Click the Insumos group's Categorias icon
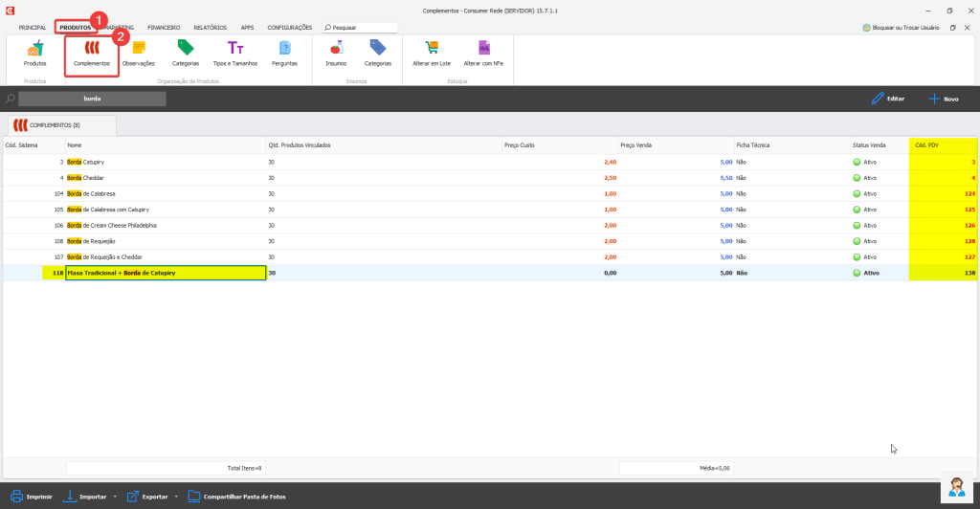This screenshot has height=509, width=980. [x=378, y=51]
